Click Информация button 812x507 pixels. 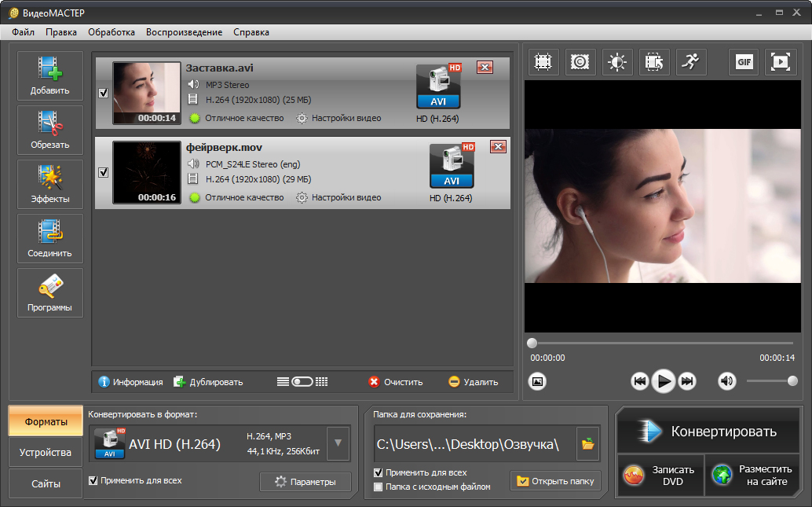(130, 382)
